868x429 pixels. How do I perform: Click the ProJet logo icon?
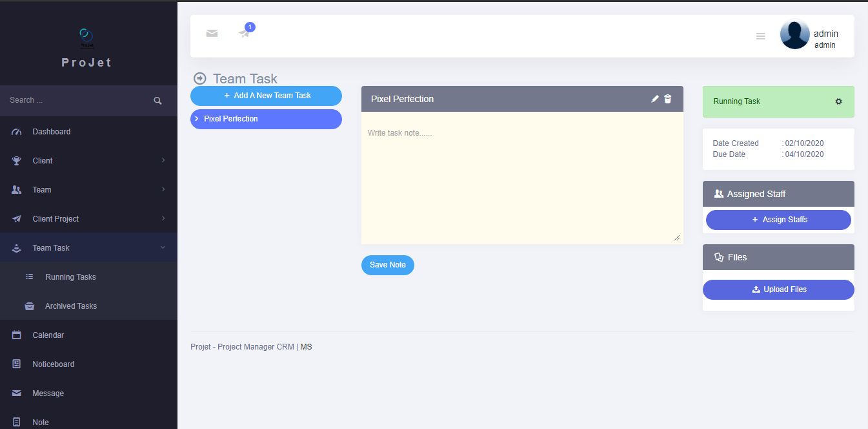pyautogui.click(x=86, y=37)
